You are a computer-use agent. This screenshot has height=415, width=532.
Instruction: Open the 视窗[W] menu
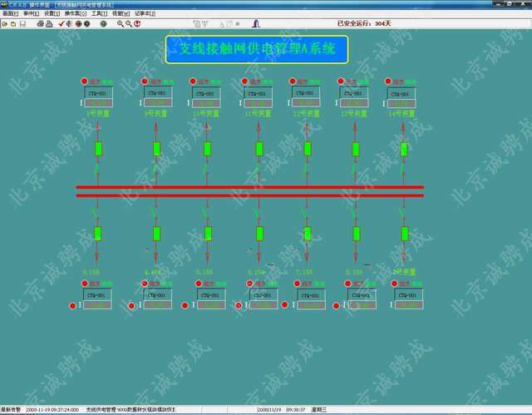point(121,13)
